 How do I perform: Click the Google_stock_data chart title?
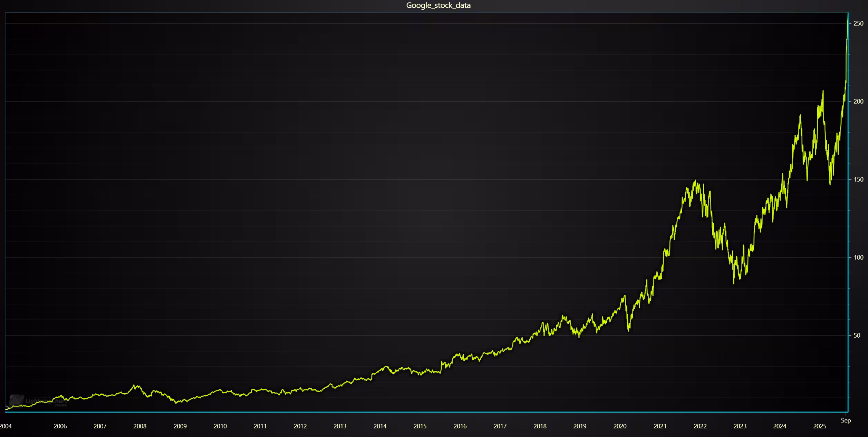tap(438, 5)
